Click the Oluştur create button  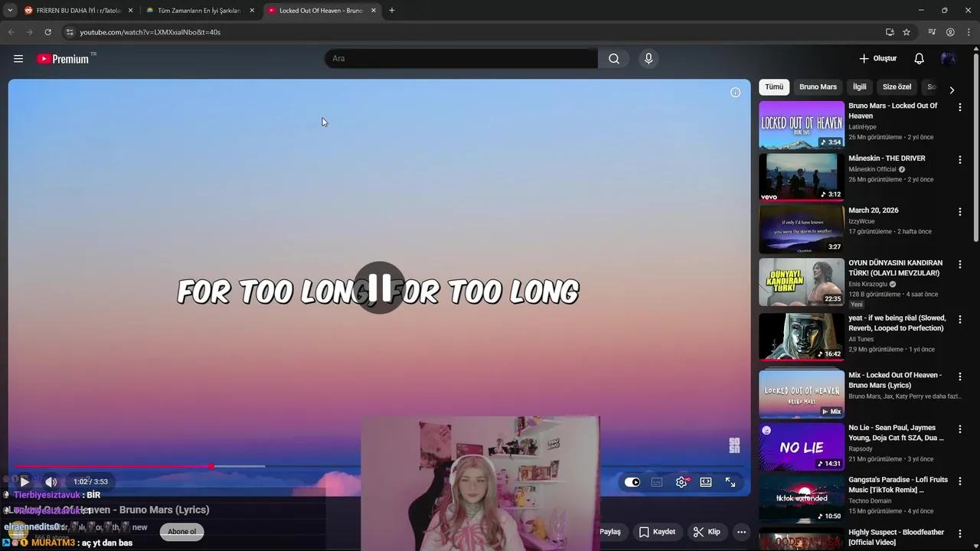(x=877, y=59)
